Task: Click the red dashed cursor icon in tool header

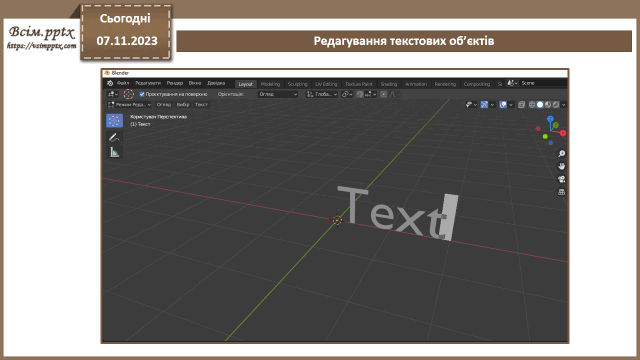Action: (129, 94)
